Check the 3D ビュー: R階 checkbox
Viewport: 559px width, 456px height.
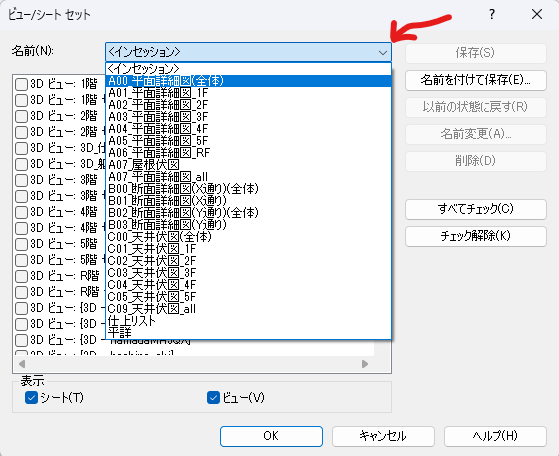pos(21,276)
